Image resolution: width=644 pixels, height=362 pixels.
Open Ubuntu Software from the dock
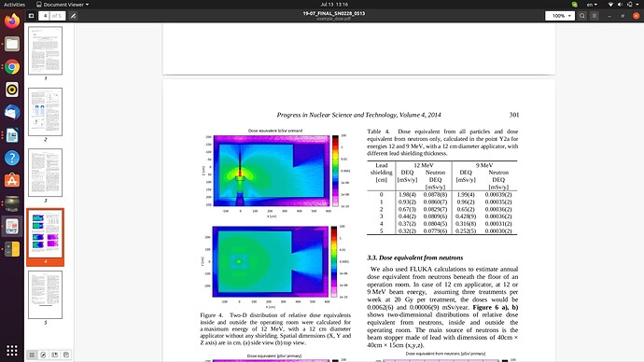point(12,180)
